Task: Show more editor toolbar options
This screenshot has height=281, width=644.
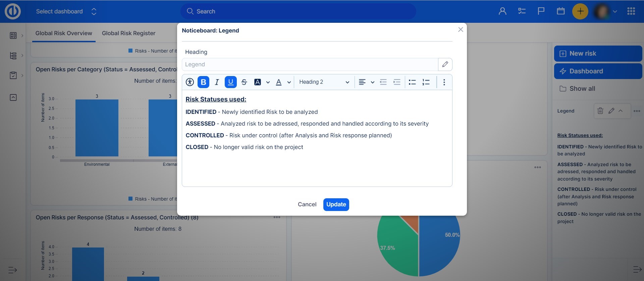Action: click(444, 82)
